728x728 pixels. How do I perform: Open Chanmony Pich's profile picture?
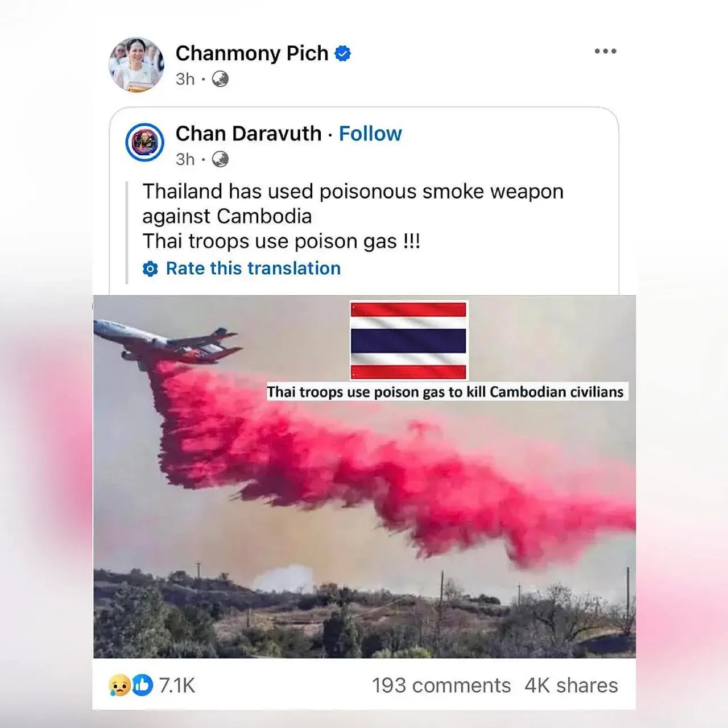(x=136, y=65)
